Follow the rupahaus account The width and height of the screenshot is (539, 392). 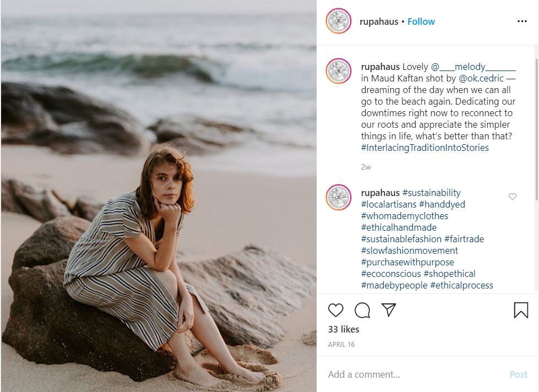point(421,21)
